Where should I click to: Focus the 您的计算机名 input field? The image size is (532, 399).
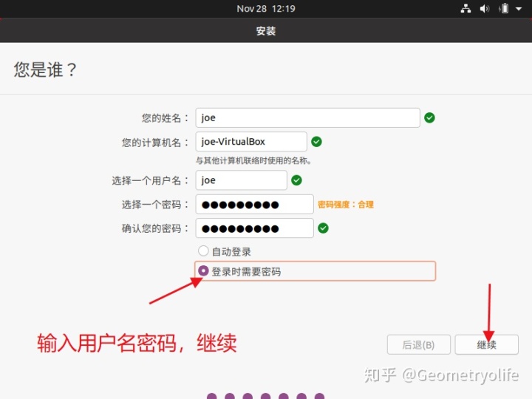[251, 141]
